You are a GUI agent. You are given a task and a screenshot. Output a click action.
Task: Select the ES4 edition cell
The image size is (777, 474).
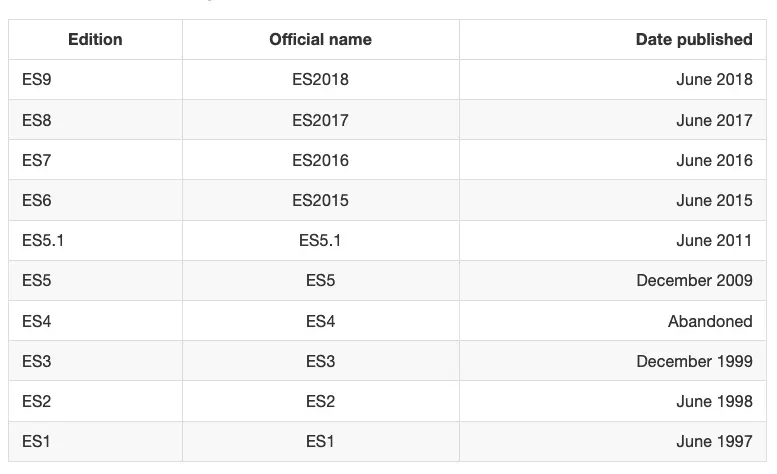(36, 321)
